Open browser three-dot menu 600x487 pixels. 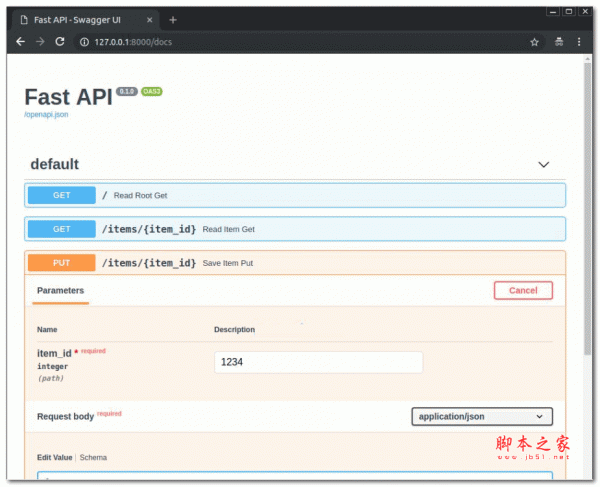(579, 42)
